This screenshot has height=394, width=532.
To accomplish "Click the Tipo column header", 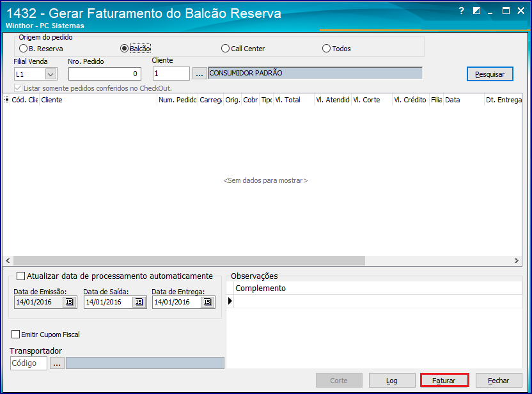I will tap(267, 100).
